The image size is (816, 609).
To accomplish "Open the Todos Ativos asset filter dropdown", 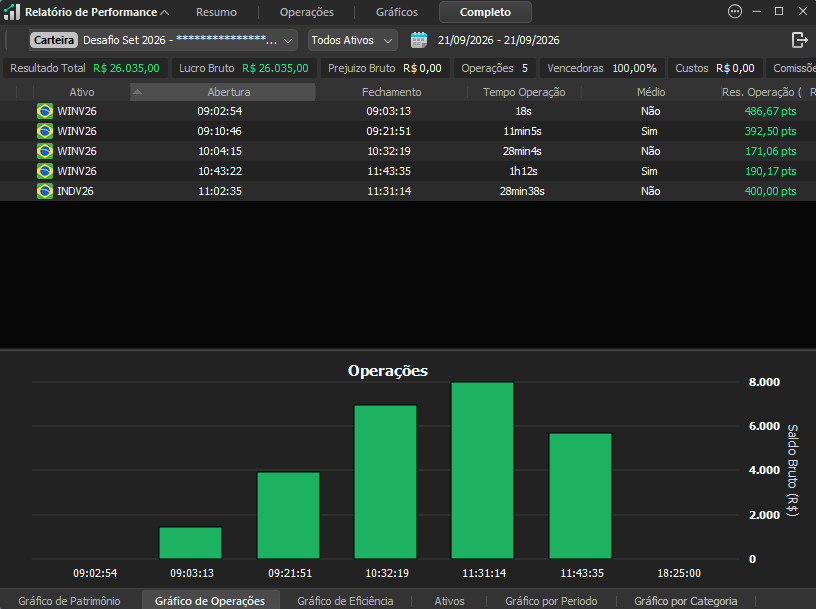I will (352, 40).
